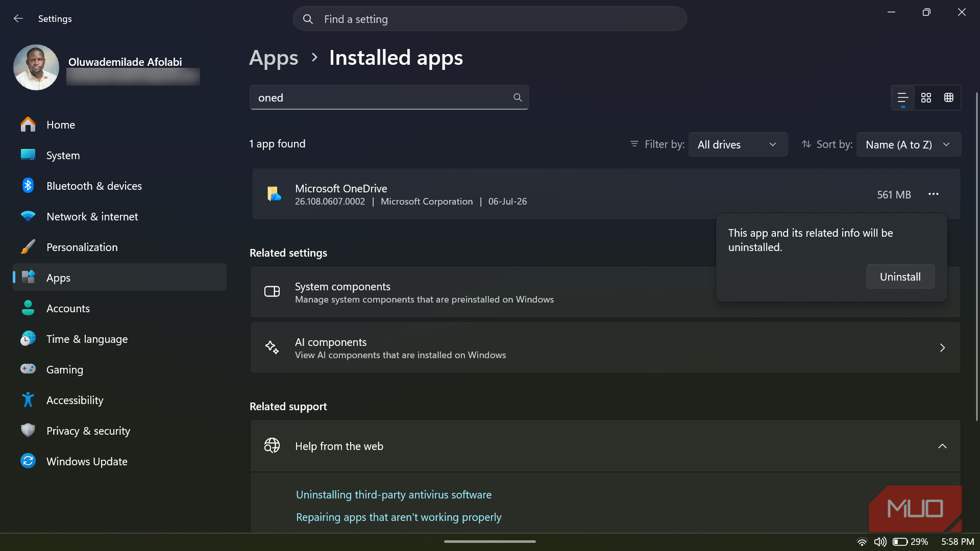Screen dimensions: 980x551
Task: Click the Network Wi-Fi sidebar icon
Action: coord(28,216)
